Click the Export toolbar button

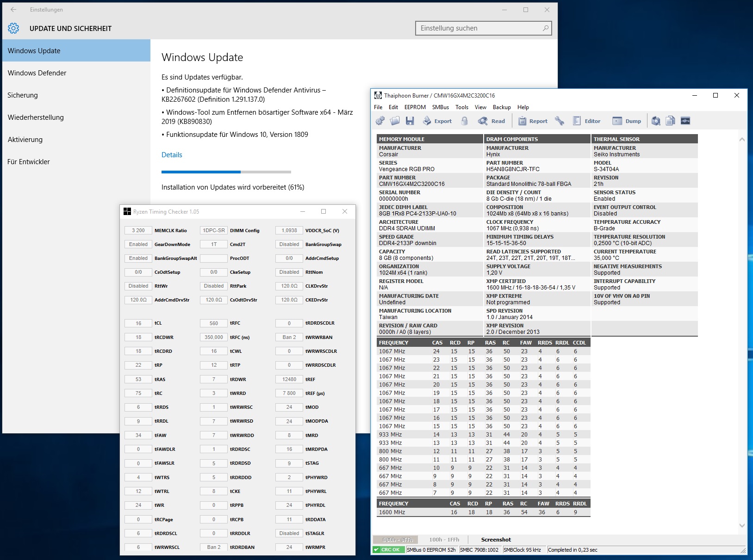click(x=437, y=121)
